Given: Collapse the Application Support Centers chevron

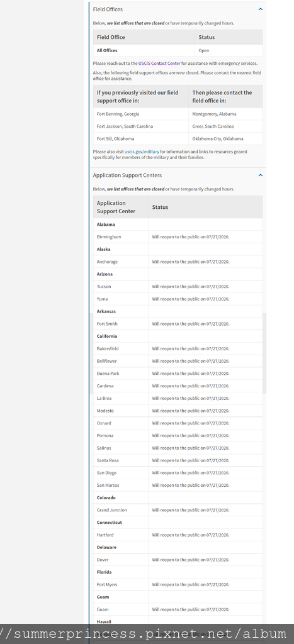Looking at the screenshot, I should tap(260, 175).
